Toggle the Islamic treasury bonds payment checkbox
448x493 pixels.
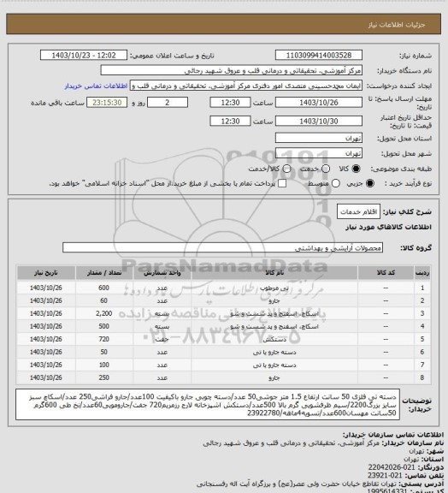point(282,183)
